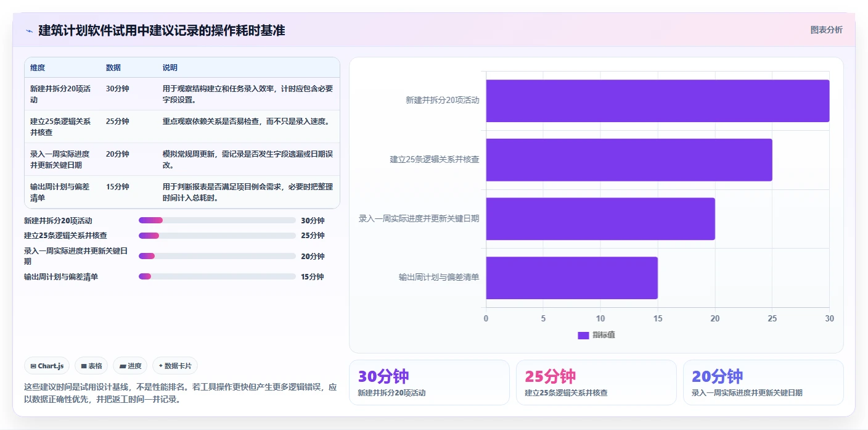Click the page title 建筑计划软件试用中建议记录的操作耗时基准
This screenshot has width=868, height=430.
(162, 31)
